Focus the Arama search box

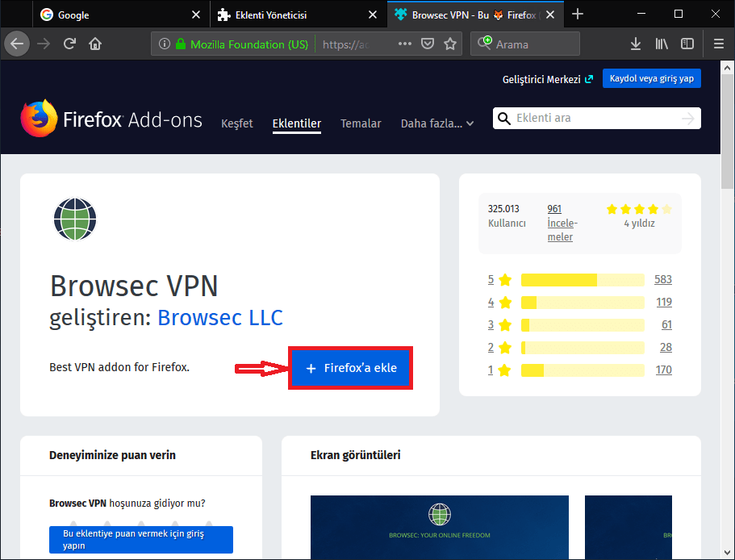(x=525, y=44)
